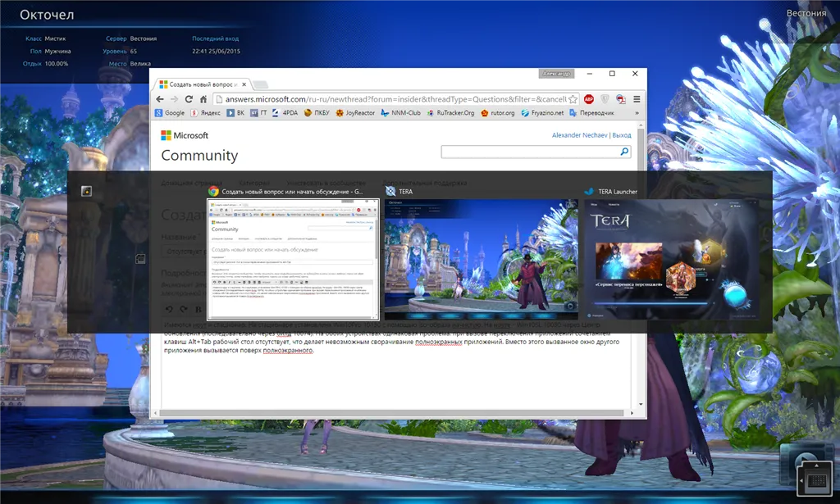The image size is (840, 504).
Task: Open the RuTracker.Org bookmark
Action: click(450, 113)
